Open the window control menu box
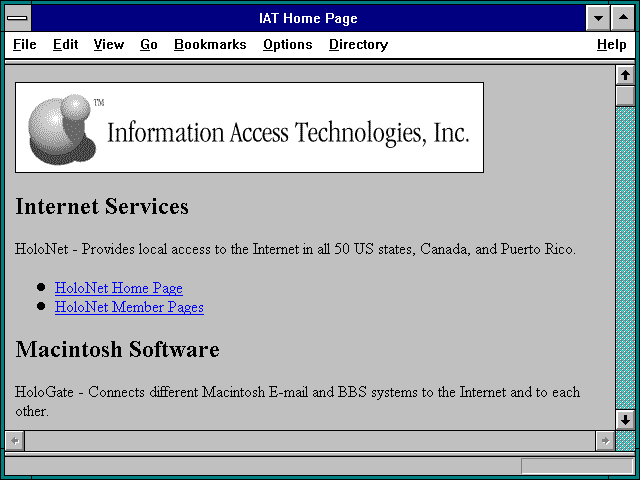Screen dimensions: 640x480 18,18
